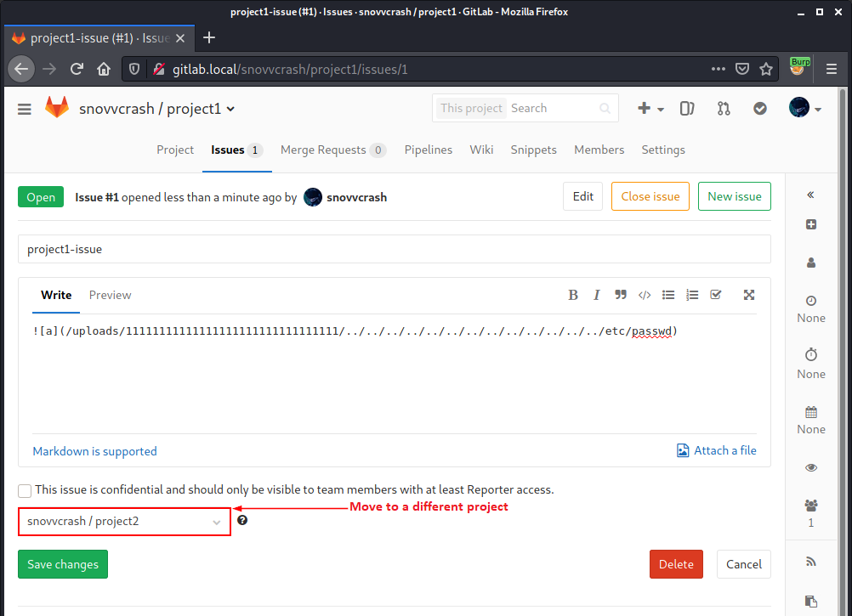Open the Markdown is supported link
The image size is (852, 616).
[94, 450]
